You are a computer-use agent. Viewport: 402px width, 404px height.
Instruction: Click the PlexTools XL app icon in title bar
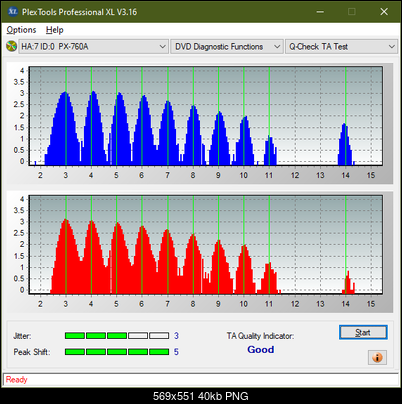(x=12, y=12)
